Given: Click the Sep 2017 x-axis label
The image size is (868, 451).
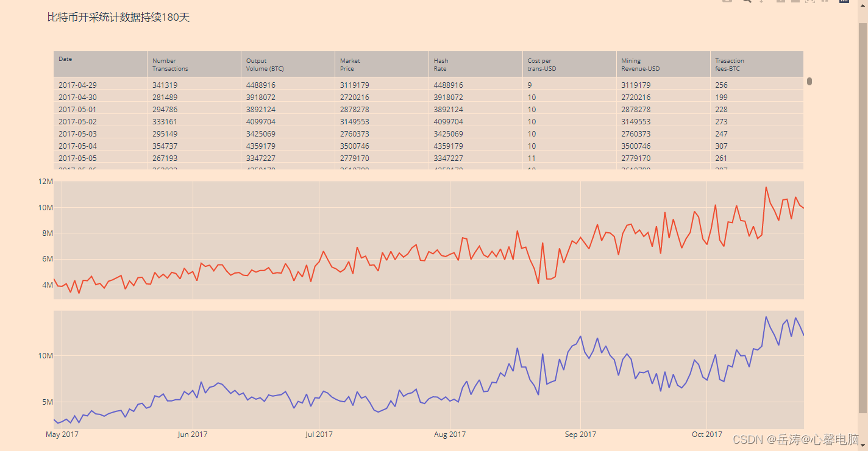Looking at the screenshot, I should 580,435.
